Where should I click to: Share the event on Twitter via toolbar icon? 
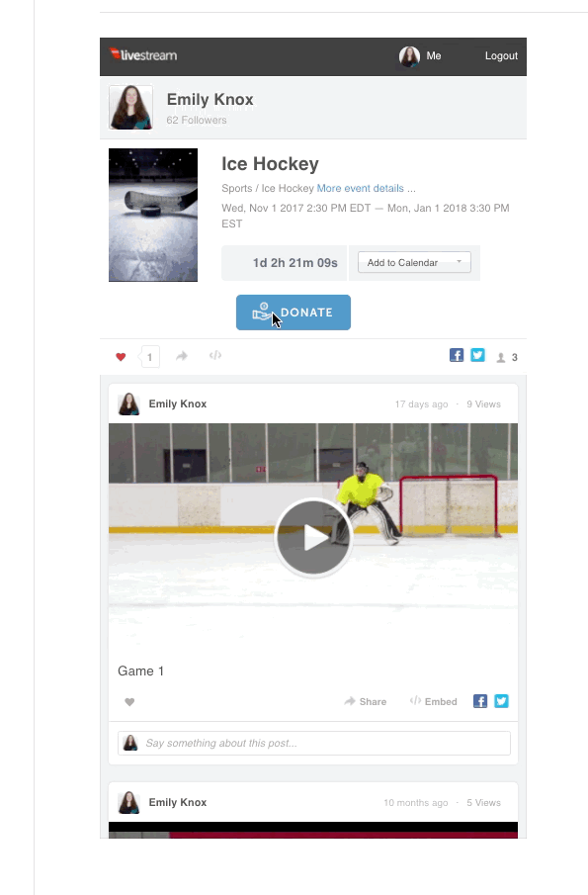pyautogui.click(x=478, y=355)
